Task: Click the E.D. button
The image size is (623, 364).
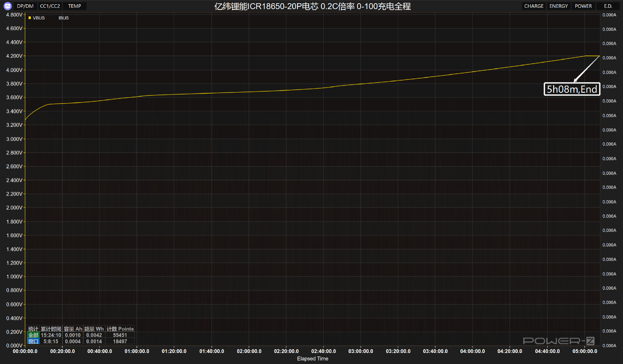Action: (608, 6)
